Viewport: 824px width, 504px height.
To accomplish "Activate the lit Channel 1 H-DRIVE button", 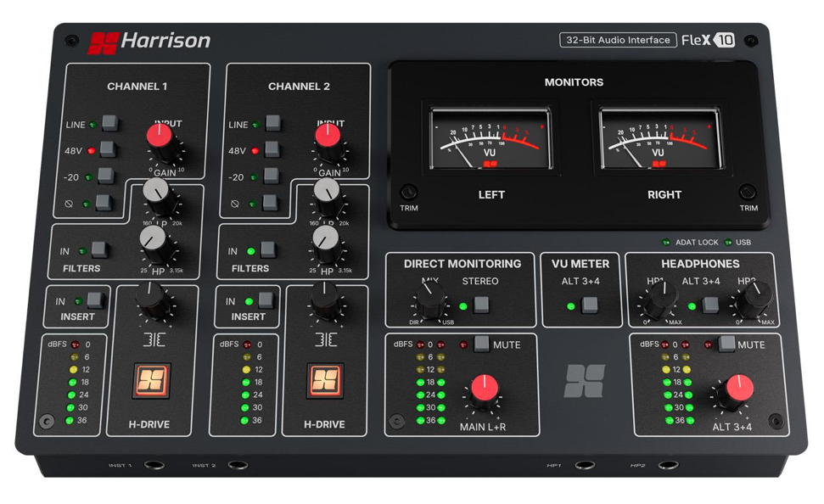I will 152,381.
